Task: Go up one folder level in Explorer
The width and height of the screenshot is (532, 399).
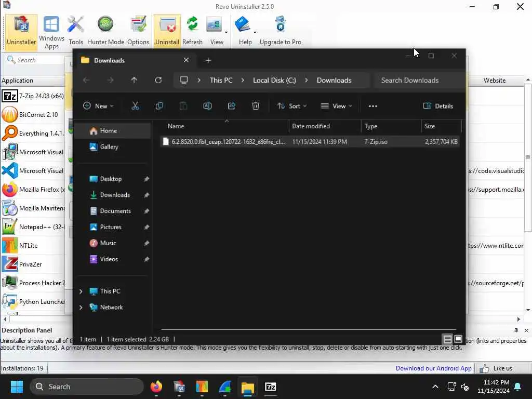Action: [134, 80]
